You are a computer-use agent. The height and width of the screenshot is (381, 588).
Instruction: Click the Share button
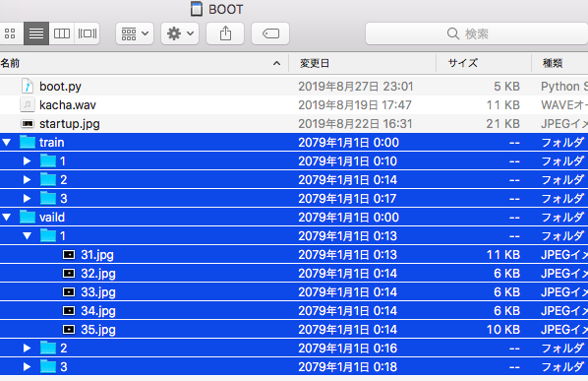point(225,33)
